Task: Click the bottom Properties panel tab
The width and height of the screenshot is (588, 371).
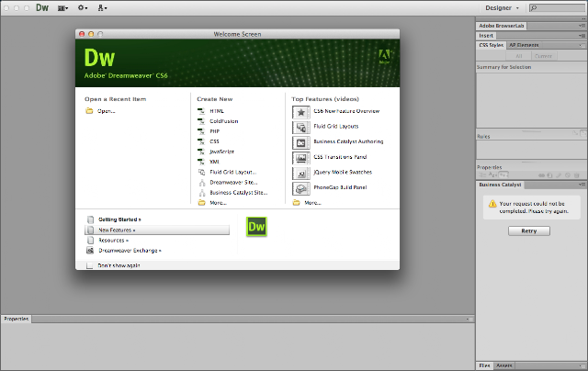Action: (17, 319)
